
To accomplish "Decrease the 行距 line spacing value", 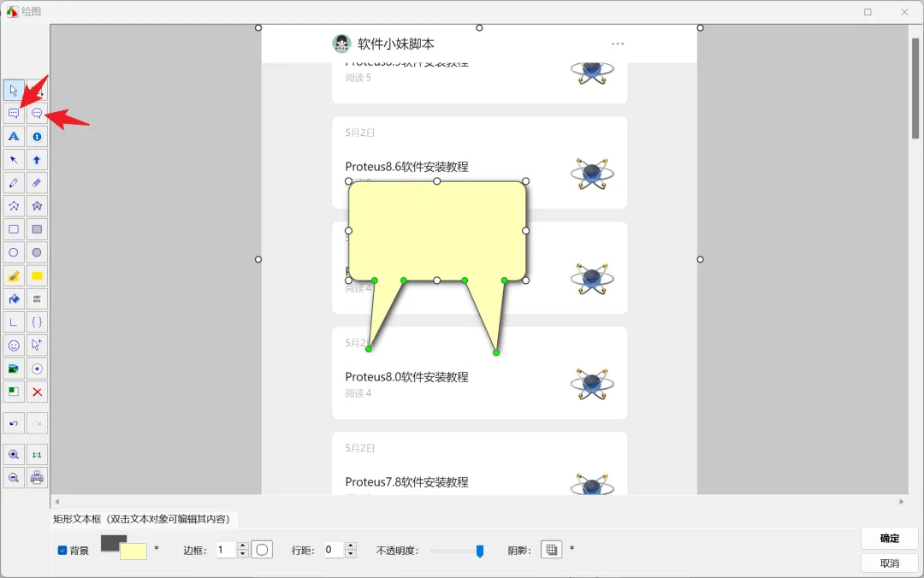I will [351, 554].
